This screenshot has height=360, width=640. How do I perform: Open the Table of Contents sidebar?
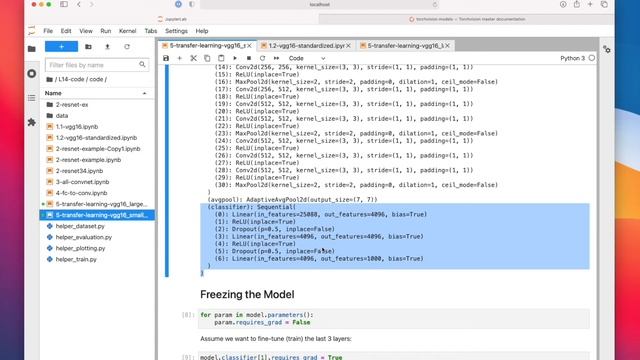31,98
